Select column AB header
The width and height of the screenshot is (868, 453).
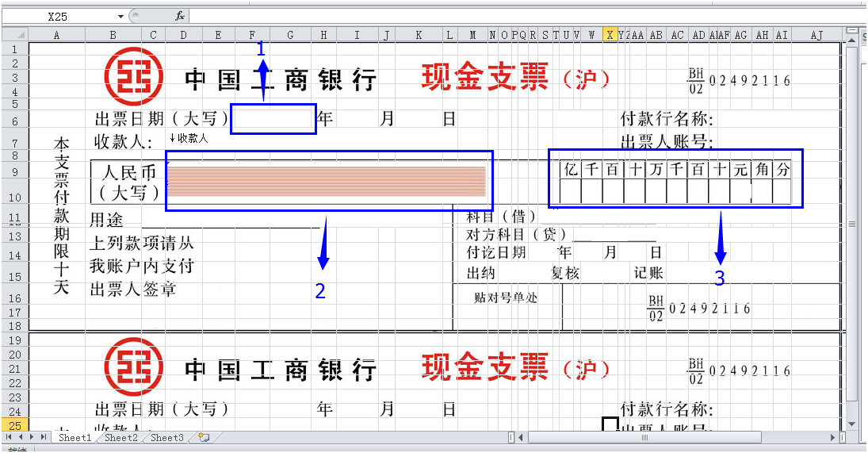click(x=656, y=35)
